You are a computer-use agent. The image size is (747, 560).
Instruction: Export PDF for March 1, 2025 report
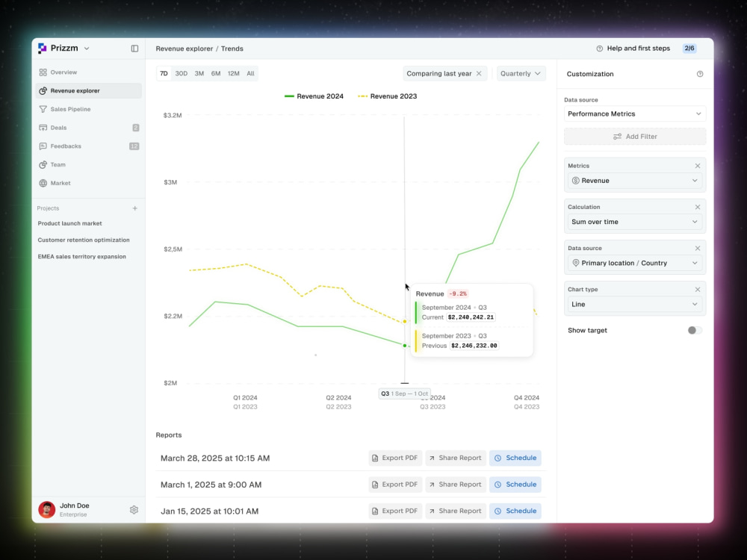(x=395, y=485)
